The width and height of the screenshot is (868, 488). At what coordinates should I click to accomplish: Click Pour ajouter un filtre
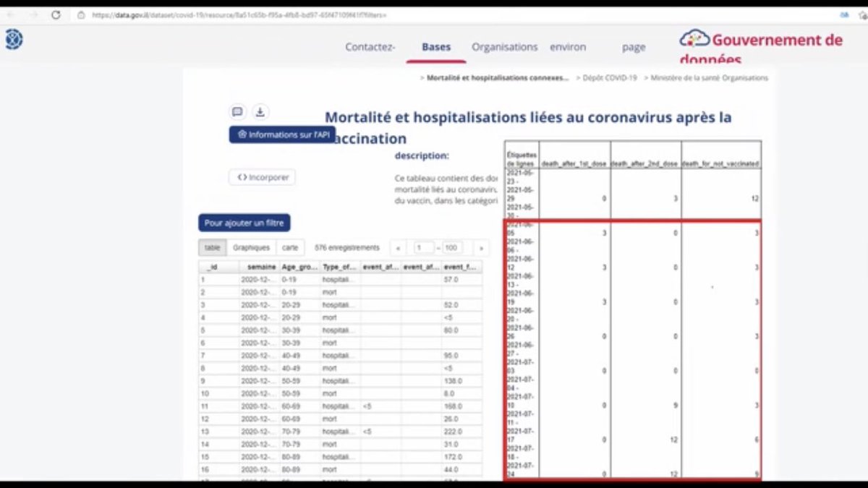pos(244,223)
